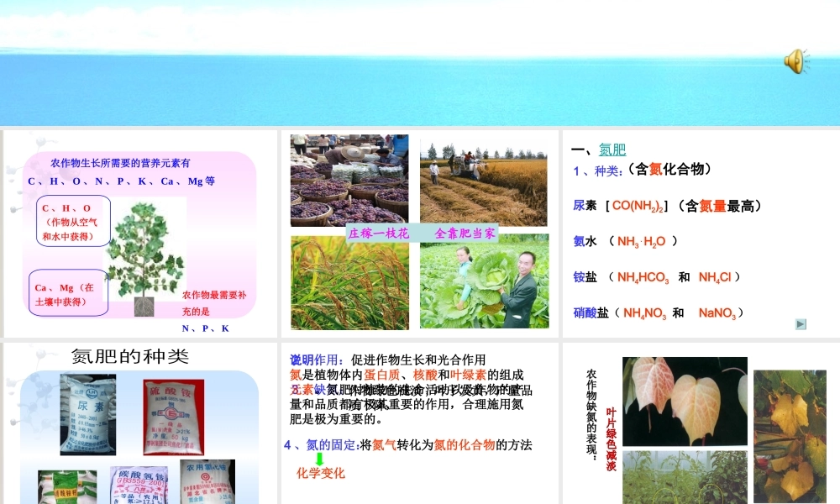Viewport: 840px width, 504px height.
Task: Click the 1、种类 label
Action: click(x=597, y=171)
